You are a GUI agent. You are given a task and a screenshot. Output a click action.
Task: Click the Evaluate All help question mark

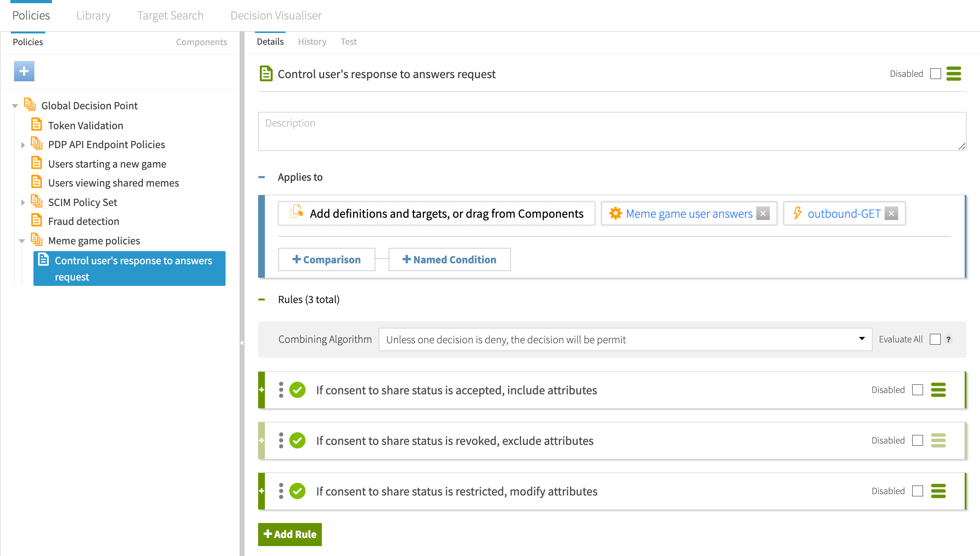948,339
